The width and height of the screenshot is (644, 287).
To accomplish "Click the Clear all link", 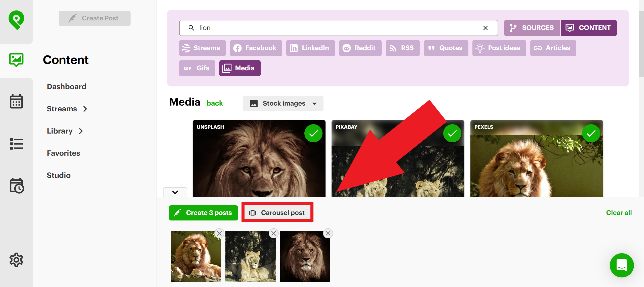I will 619,212.
